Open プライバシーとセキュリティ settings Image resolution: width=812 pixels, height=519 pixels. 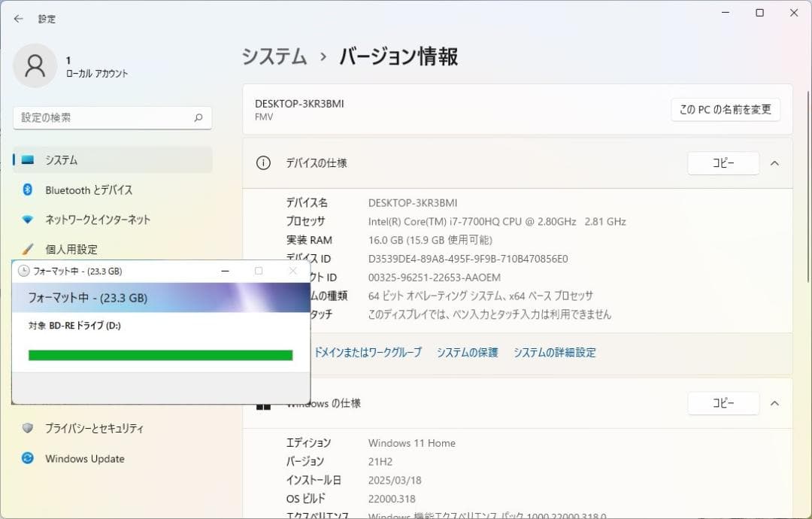pyautogui.click(x=92, y=427)
